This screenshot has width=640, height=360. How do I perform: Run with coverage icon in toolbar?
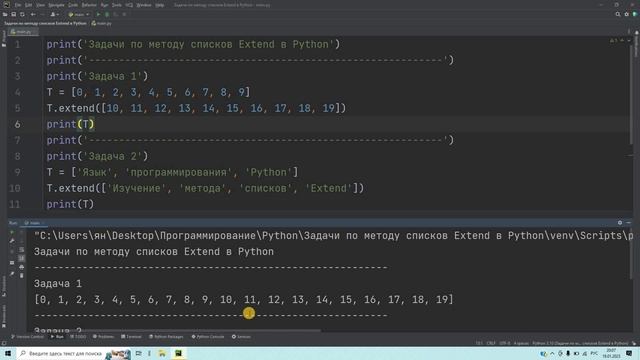point(116,14)
